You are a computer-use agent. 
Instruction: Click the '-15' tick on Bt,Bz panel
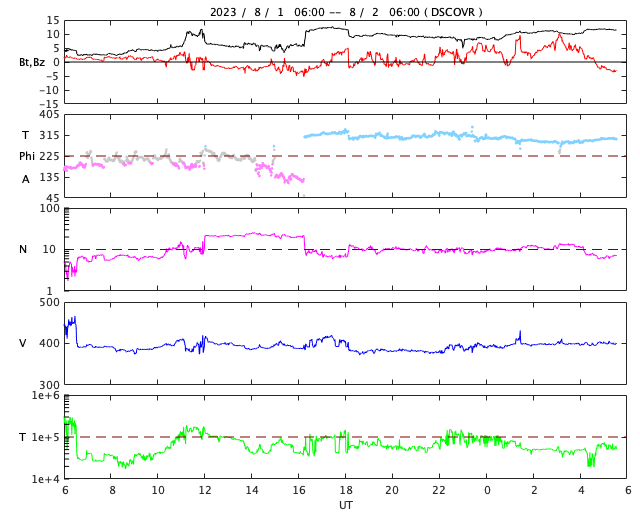[x=49, y=104]
